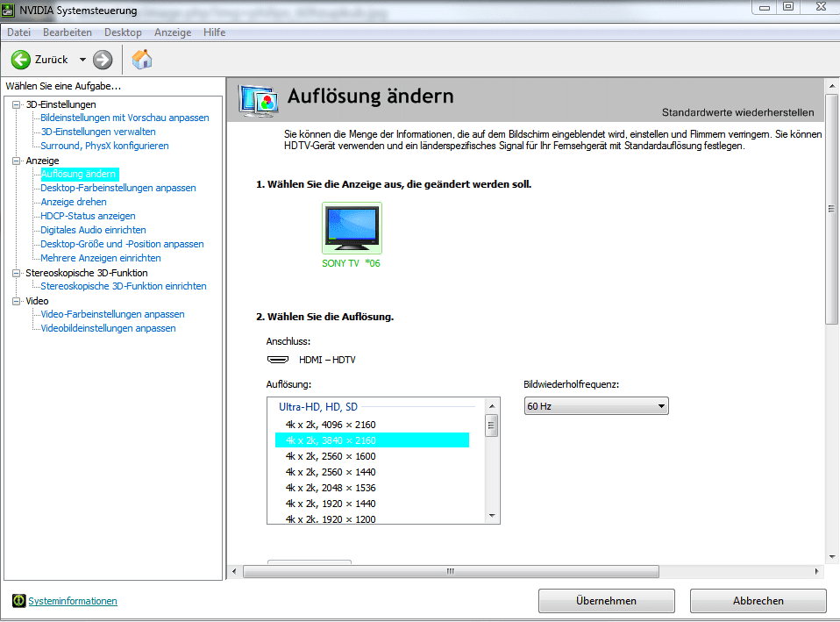Click the horizontal scrollbar left arrow

pyautogui.click(x=234, y=572)
